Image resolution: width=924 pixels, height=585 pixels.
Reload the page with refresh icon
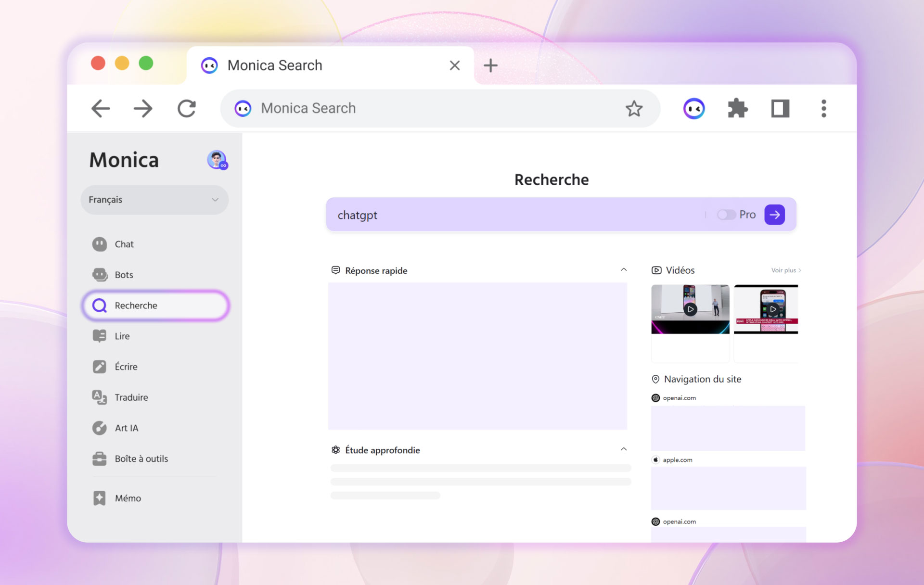187,109
